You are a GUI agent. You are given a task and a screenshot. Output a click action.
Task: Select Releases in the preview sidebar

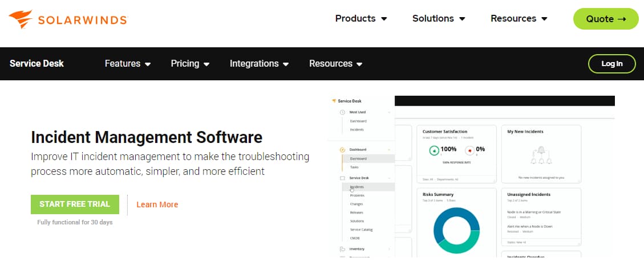357,212
